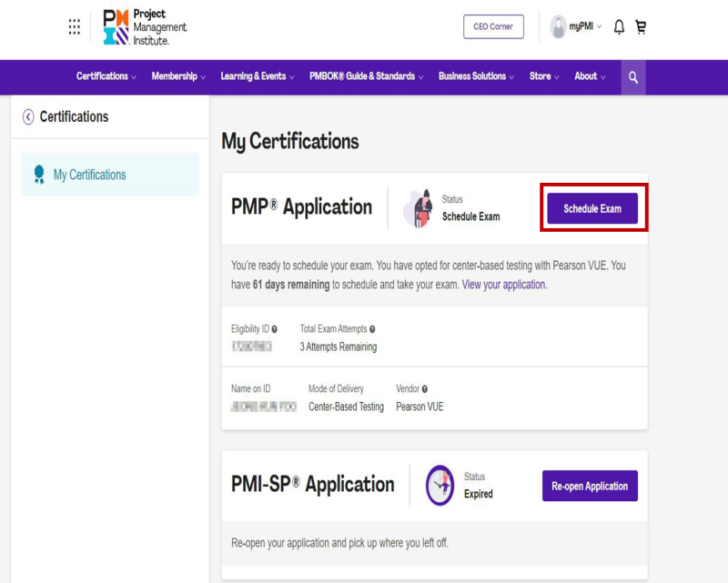
Task: Click the Schedule Exam button
Action: point(593,207)
